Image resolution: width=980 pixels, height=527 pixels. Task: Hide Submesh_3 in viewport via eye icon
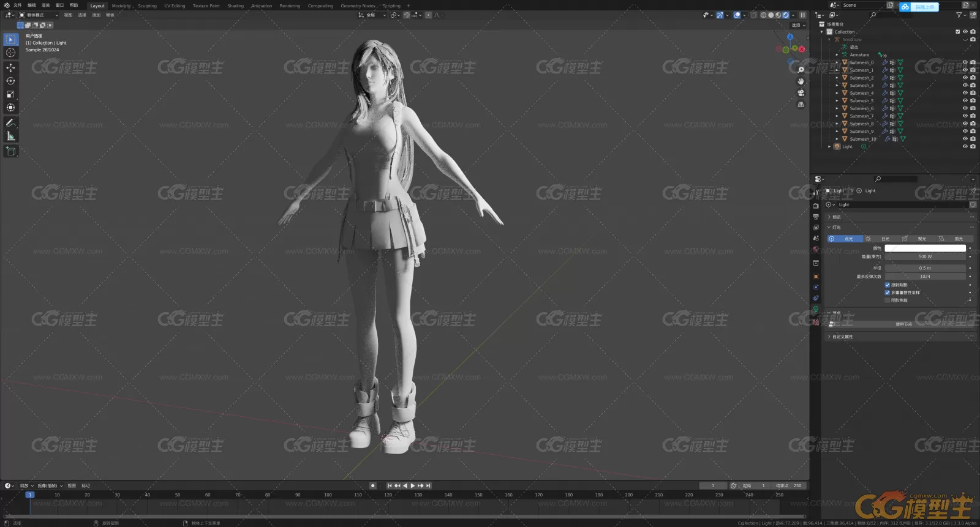point(965,85)
